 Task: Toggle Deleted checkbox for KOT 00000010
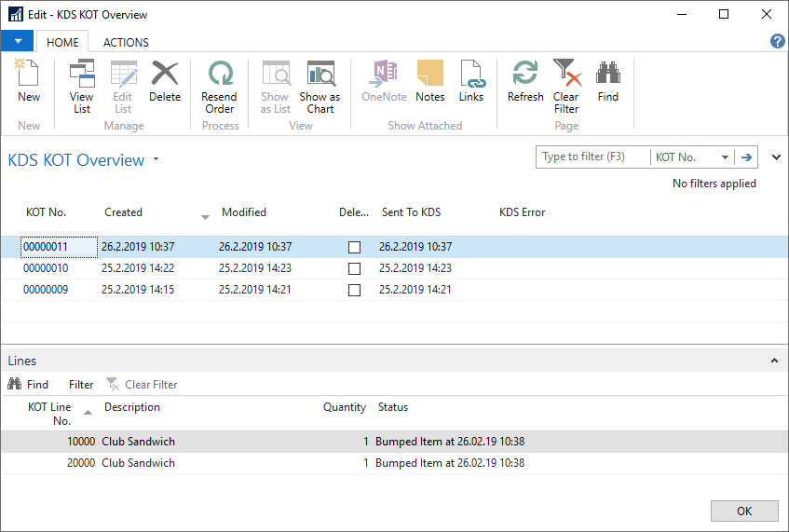coord(354,268)
